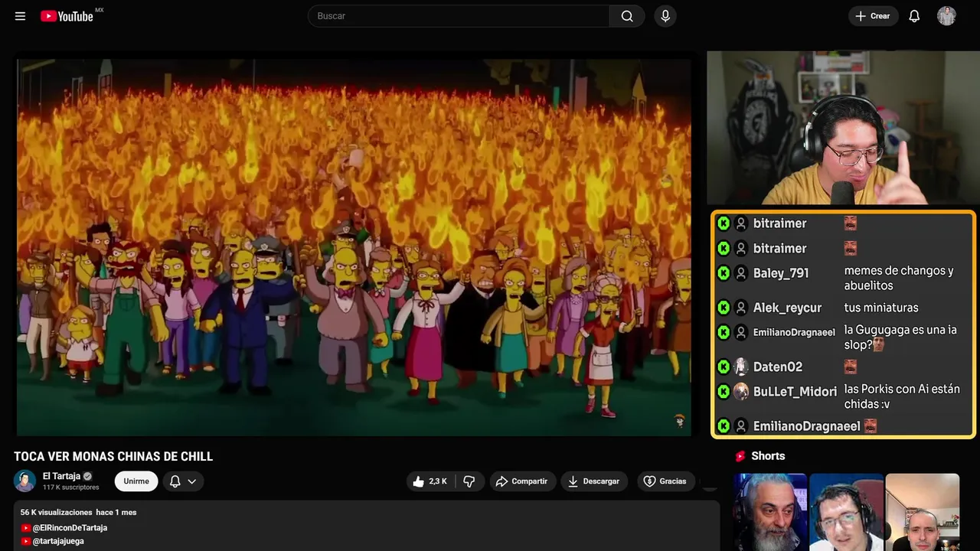Click the user icon beside Baley_791
Viewport: 980px width, 551px height.
[741, 273]
